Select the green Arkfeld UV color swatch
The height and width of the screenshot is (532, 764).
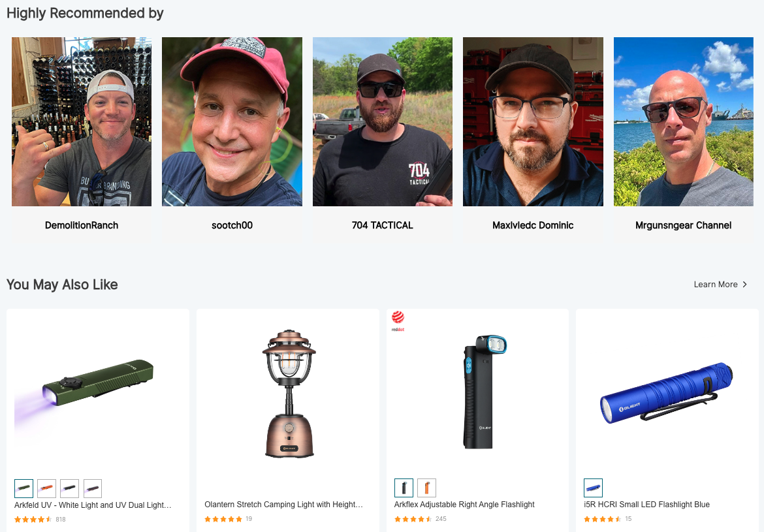24,488
